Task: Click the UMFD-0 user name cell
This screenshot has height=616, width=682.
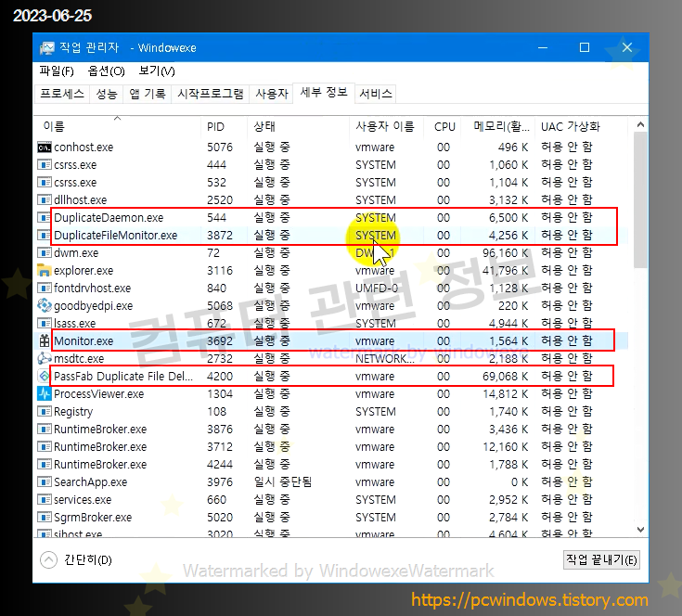Action: pyautogui.click(x=377, y=288)
